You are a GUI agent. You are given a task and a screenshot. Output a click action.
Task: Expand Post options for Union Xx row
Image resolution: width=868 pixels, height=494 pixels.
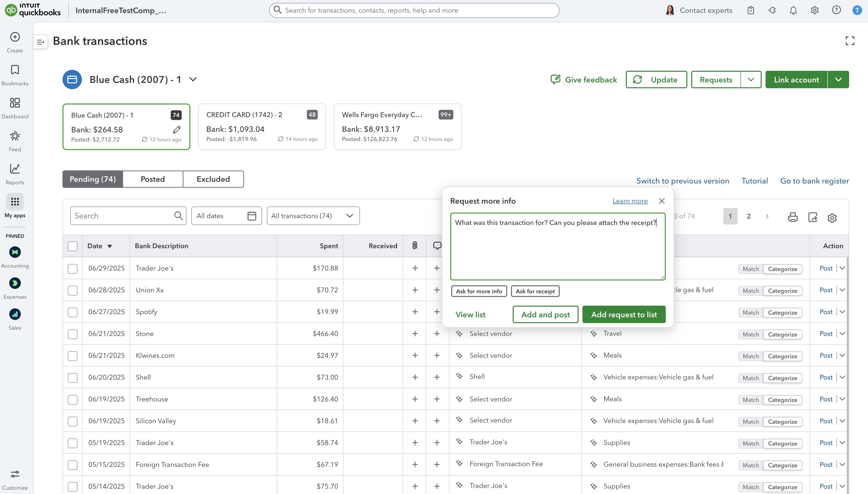pos(842,290)
